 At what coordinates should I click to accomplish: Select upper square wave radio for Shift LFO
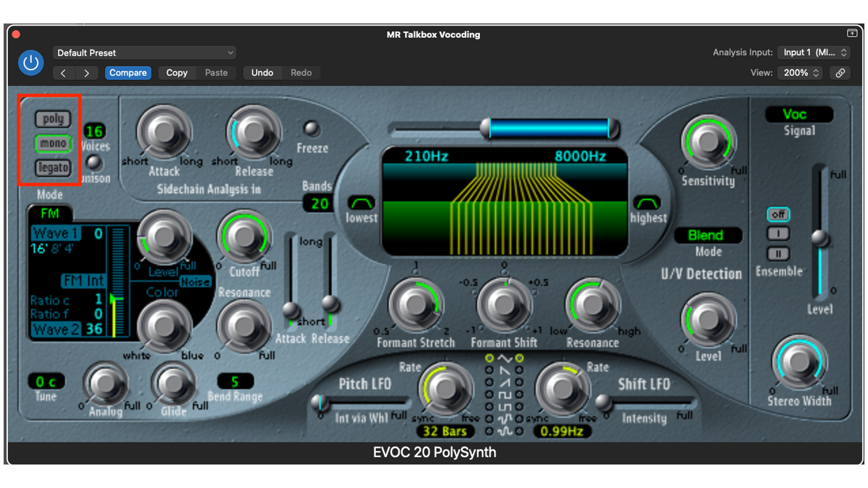pos(519,394)
